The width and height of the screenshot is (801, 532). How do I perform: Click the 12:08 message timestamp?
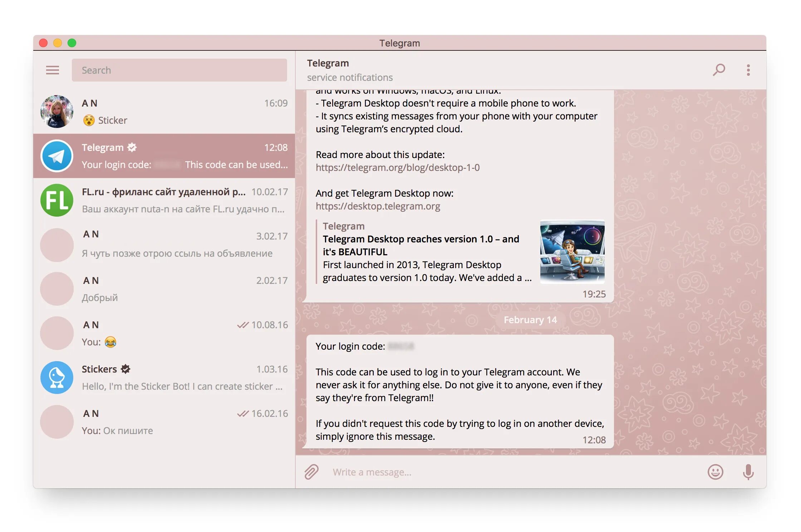coord(594,440)
